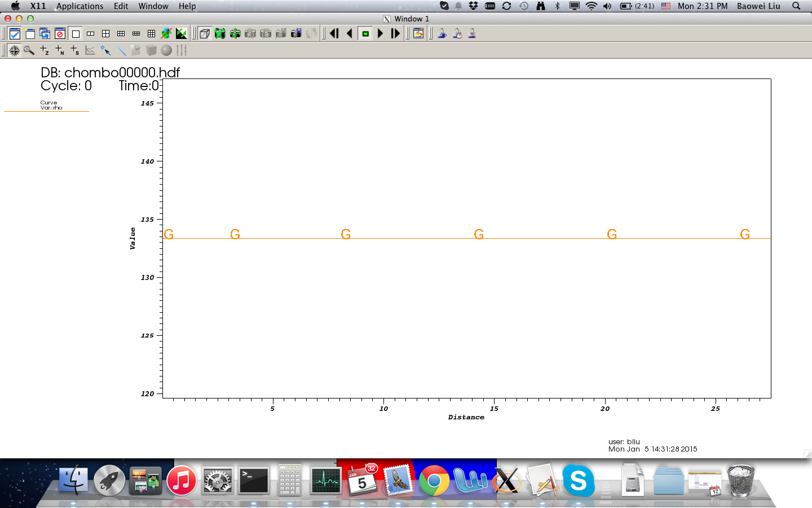Invert the foreground and background colors
Screen dimensions: 812x508
click(182, 34)
